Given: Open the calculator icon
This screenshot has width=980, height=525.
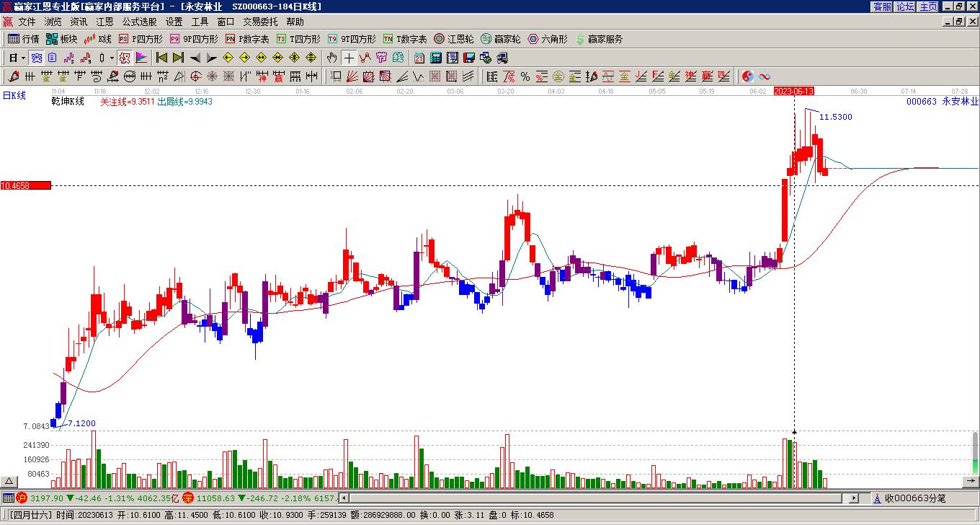Looking at the screenshot, I should pyautogui.click(x=436, y=58).
